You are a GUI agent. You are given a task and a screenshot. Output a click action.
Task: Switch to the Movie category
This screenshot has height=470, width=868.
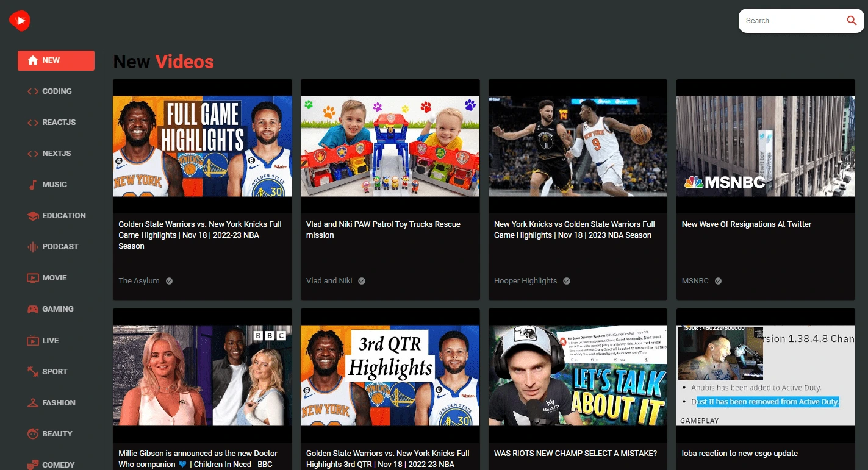[54, 278]
